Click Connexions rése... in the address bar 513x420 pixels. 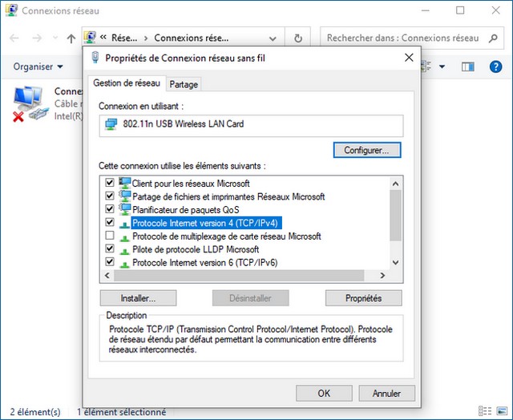pyautogui.click(x=192, y=38)
